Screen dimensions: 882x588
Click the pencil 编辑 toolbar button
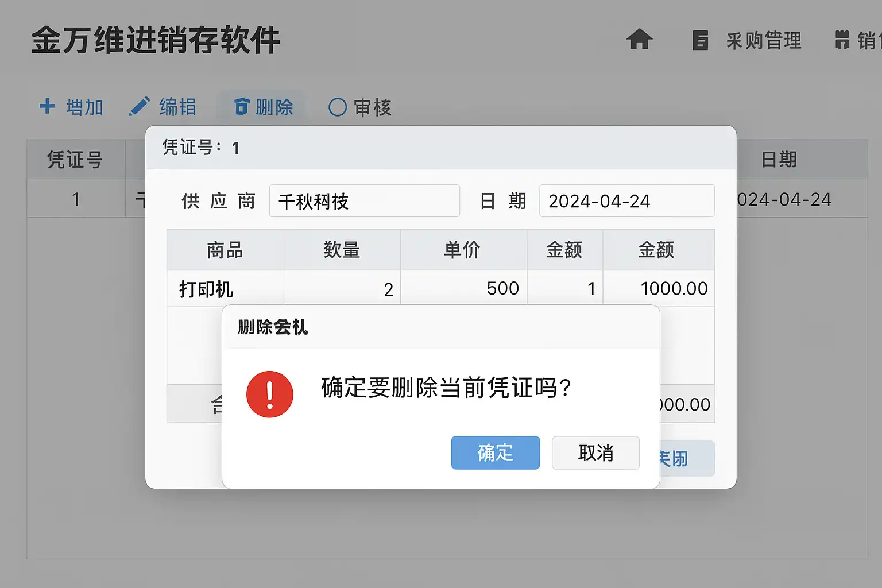(x=163, y=107)
